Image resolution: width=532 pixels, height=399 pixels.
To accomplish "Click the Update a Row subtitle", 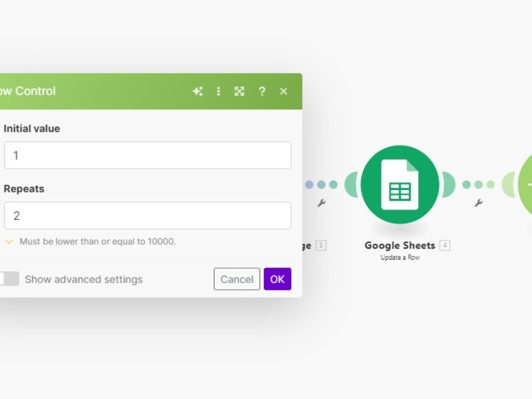I will click(x=400, y=257).
